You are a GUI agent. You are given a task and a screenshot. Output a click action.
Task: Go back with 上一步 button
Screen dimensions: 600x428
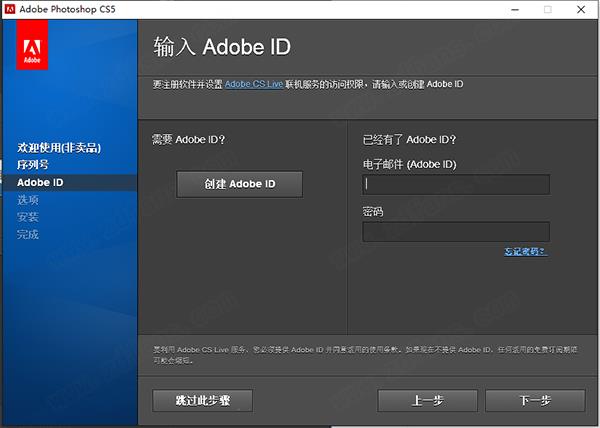pos(427,400)
